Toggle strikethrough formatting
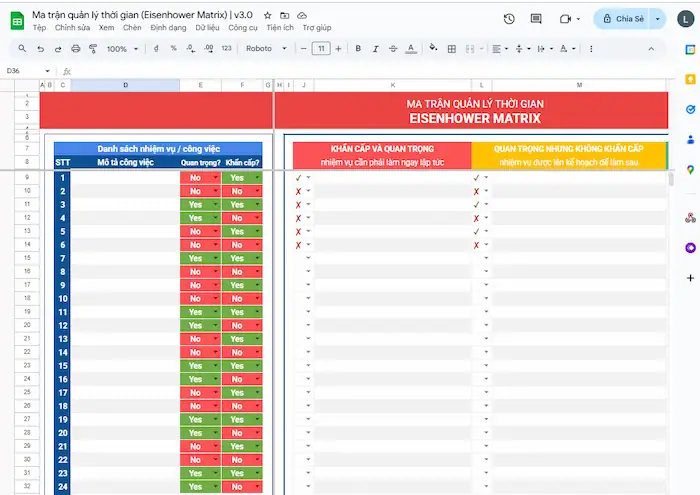 [394, 48]
